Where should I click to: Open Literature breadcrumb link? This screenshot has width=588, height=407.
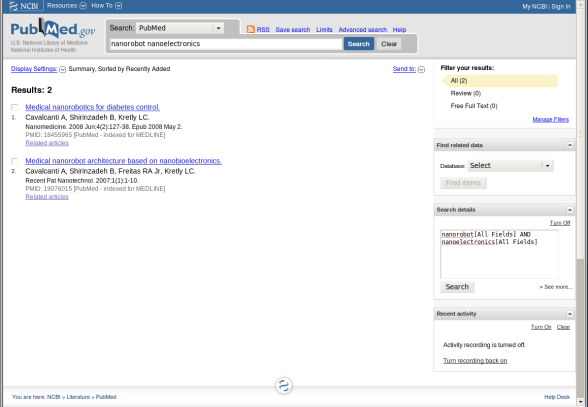[78, 397]
